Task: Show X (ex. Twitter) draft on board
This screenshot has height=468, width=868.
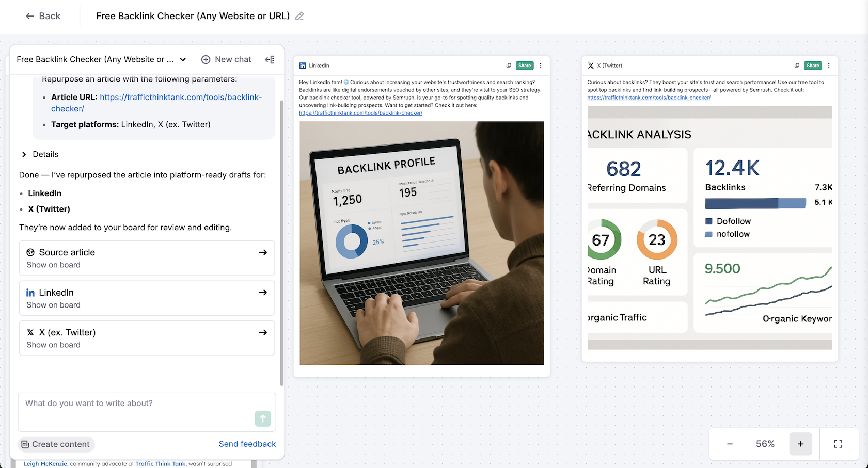Action: coord(147,338)
